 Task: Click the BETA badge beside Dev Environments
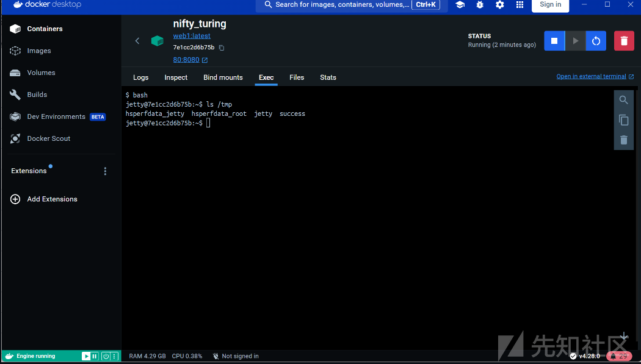[x=98, y=117]
